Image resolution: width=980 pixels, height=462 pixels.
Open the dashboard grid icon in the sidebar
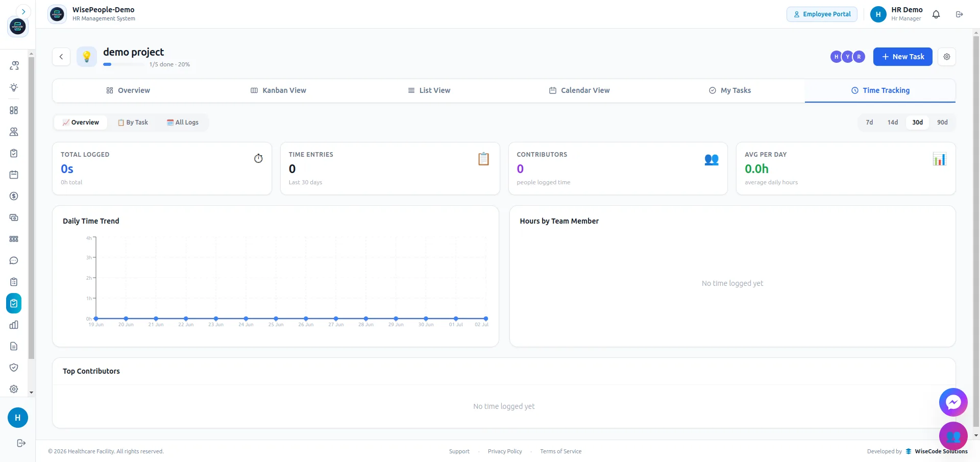click(x=14, y=110)
